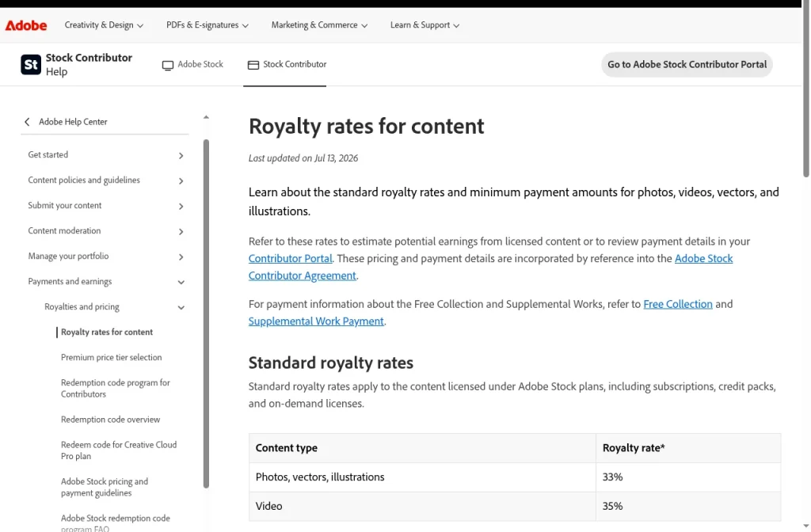811x532 pixels.
Task: Click the 'Content type' column header
Action: (422, 448)
